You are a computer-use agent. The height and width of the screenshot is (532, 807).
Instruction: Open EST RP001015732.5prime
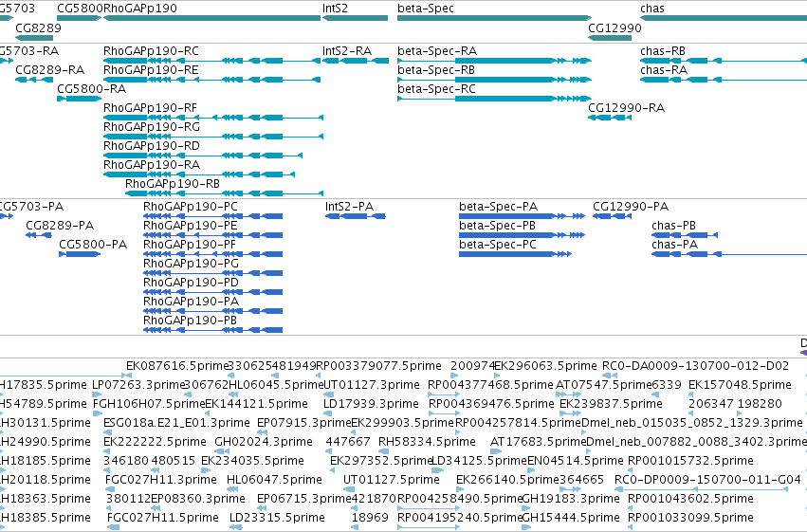pyautogui.click(x=690, y=462)
